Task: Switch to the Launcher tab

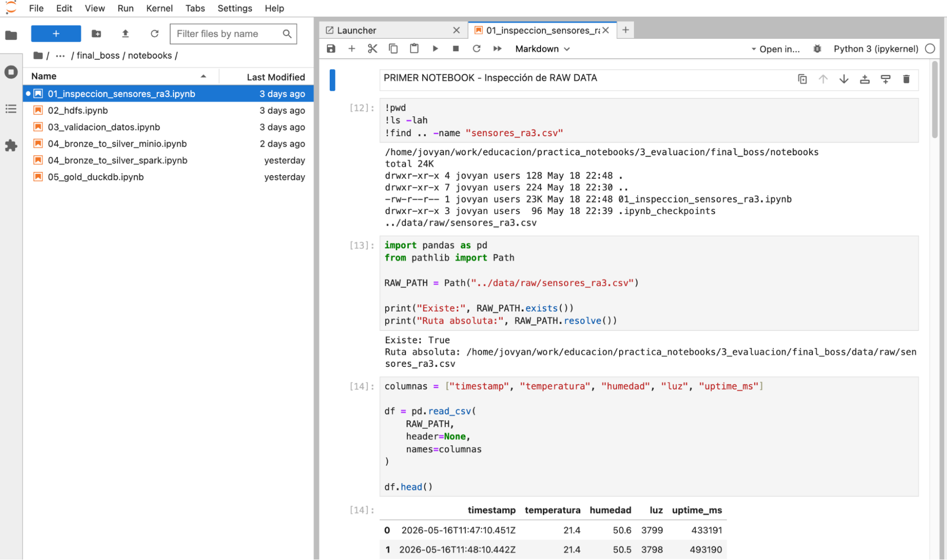Action: [x=388, y=30]
